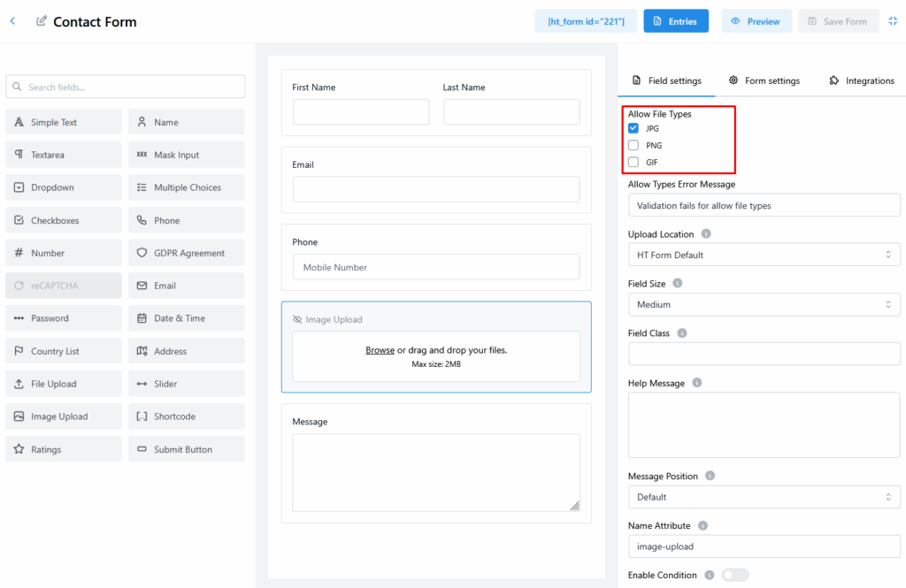Viewport: 906px width, 588px height.
Task: Click the pencil edit icon next to title
Action: click(x=42, y=21)
